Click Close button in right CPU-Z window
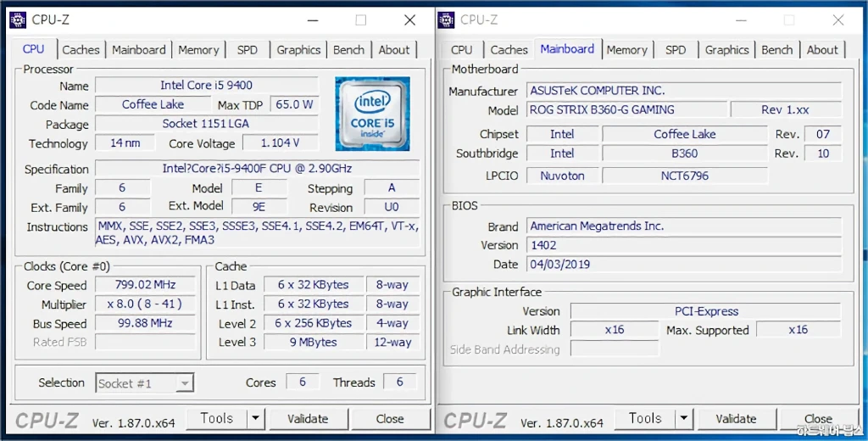The width and height of the screenshot is (868, 441). tap(819, 419)
